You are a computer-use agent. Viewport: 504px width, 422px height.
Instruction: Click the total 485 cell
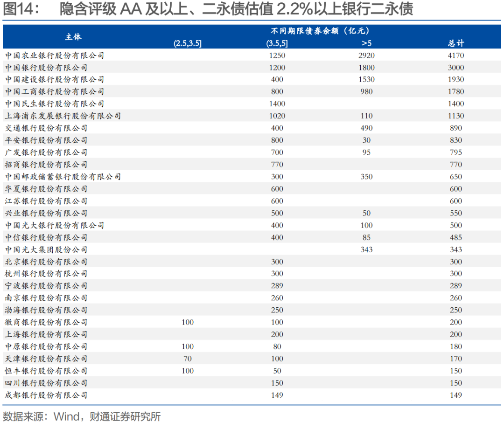pyautogui.click(x=456, y=238)
